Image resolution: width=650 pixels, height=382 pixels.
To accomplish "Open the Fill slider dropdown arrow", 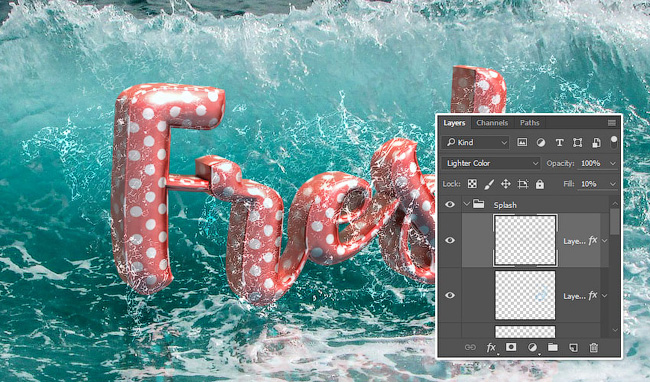I will [x=612, y=184].
